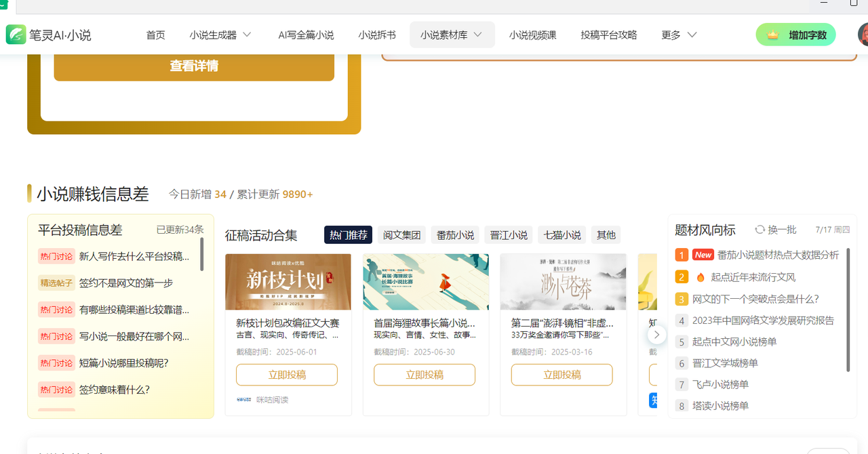Click the 小说赚钱信息差 heading
This screenshot has width=868, height=454.
[93, 194]
